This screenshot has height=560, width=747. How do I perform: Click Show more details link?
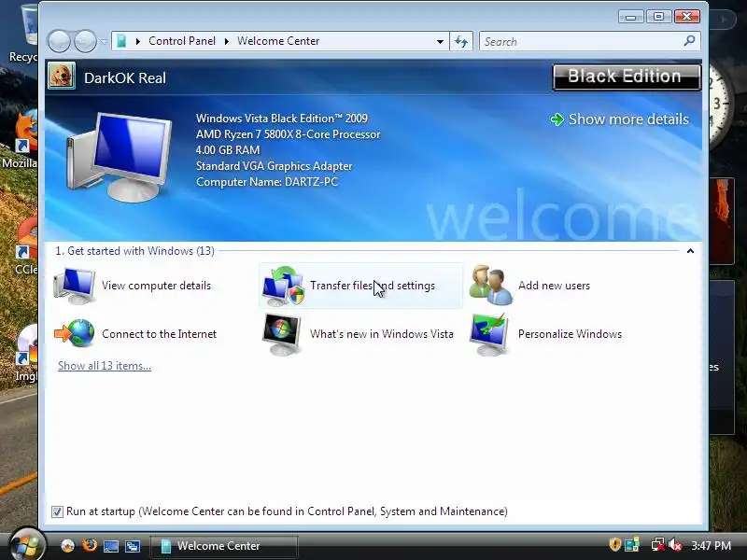coord(628,119)
